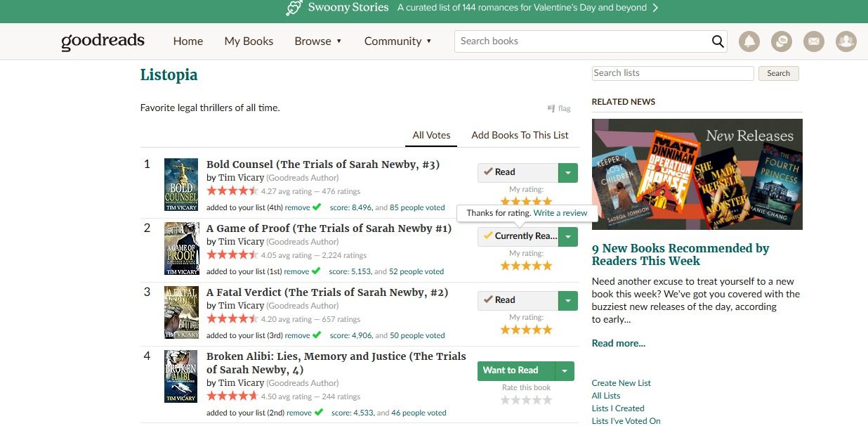Rate Broken Alibi five stars
The width and height of the screenshot is (868, 426).
pyautogui.click(x=547, y=400)
